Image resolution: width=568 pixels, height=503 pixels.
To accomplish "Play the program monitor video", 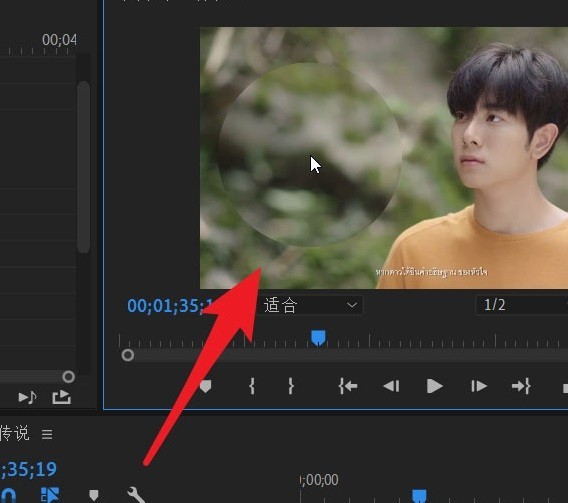I will coord(434,386).
